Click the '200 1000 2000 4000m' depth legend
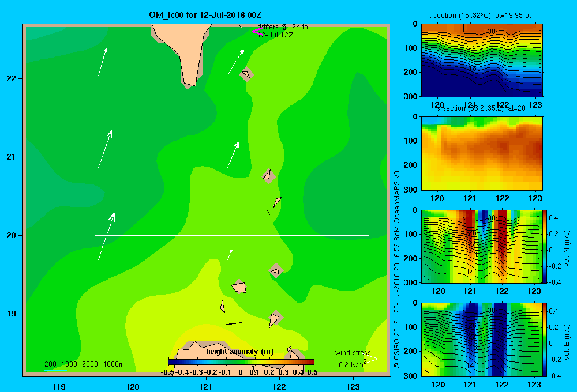The height and width of the screenshot is (392, 577). (x=84, y=364)
